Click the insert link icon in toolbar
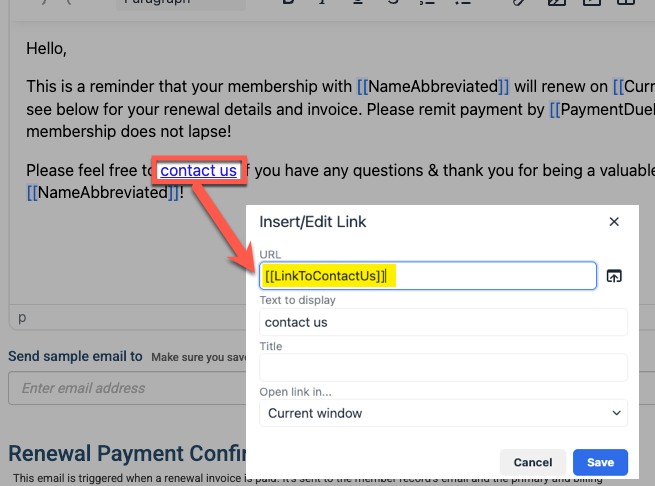The width and height of the screenshot is (655, 486). pyautogui.click(x=518, y=2)
